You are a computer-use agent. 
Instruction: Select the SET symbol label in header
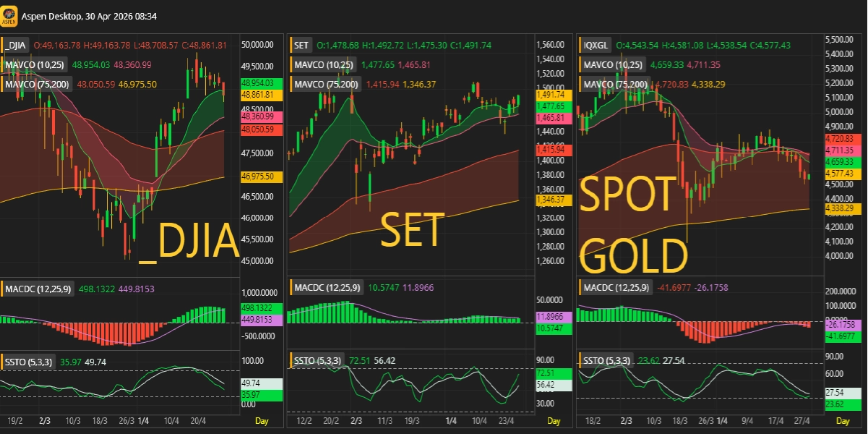(301, 46)
